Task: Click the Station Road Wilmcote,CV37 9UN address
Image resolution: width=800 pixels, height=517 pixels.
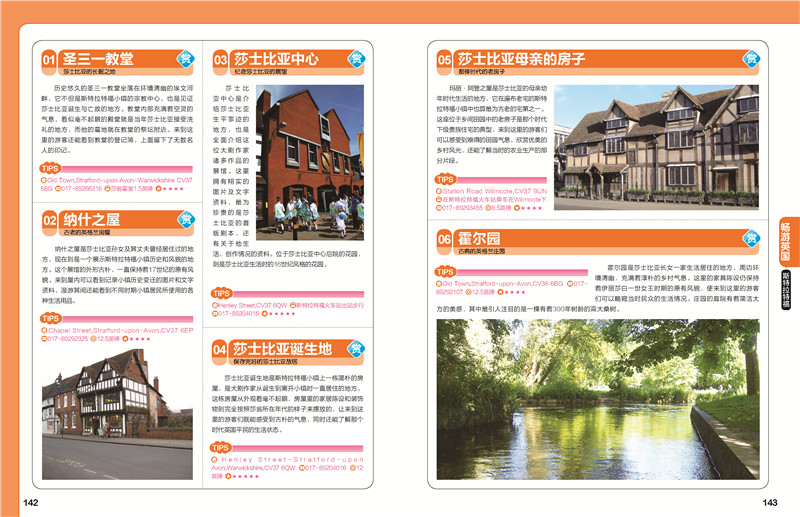Action: (491, 191)
